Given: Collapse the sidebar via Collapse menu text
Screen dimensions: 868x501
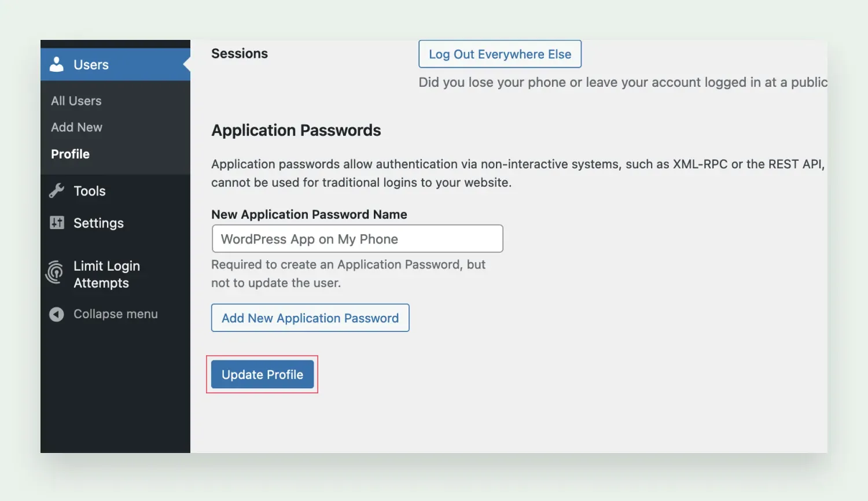Looking at the screenshot, I should click(116, 314).
